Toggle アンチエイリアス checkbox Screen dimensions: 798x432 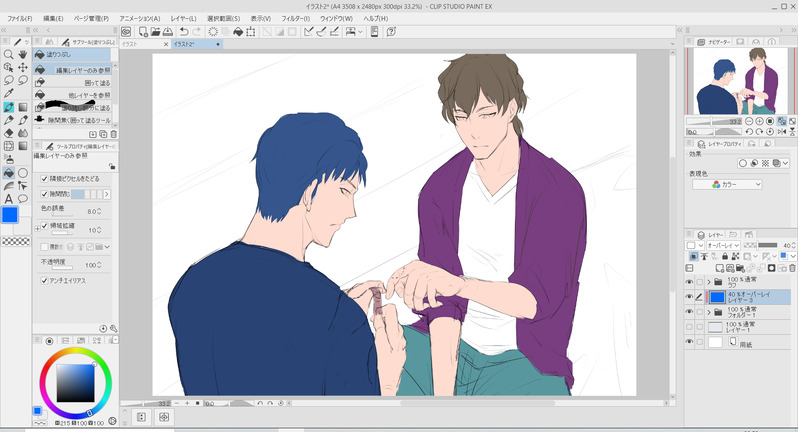[44, 280]
